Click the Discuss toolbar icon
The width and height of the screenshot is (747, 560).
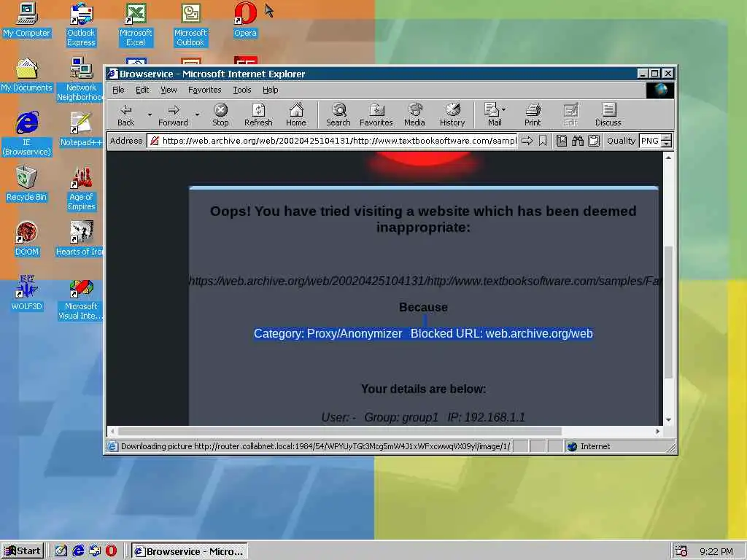coord(608,114)
